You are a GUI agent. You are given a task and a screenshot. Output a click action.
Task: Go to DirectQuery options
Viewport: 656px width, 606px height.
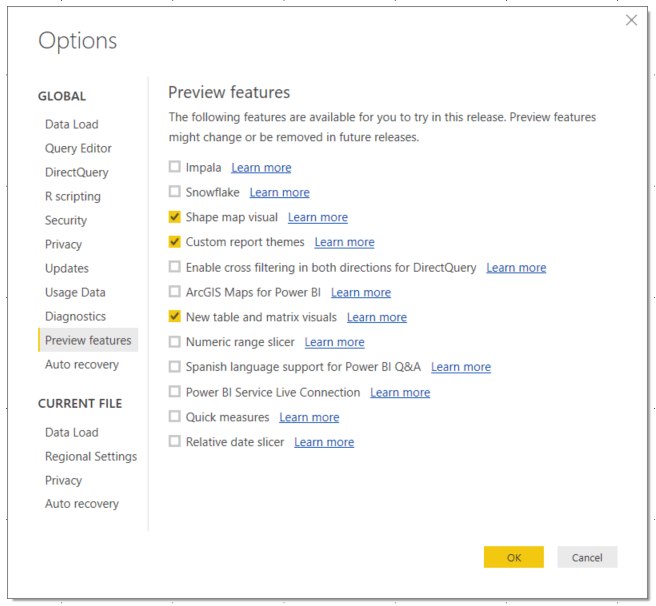77,172
